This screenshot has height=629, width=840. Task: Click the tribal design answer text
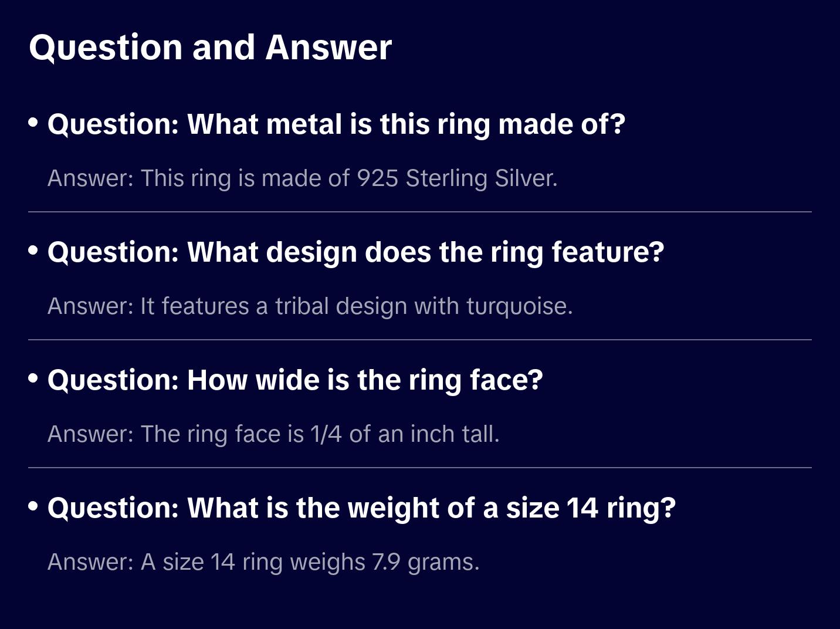pyautogui.click(x=310, y=306)
